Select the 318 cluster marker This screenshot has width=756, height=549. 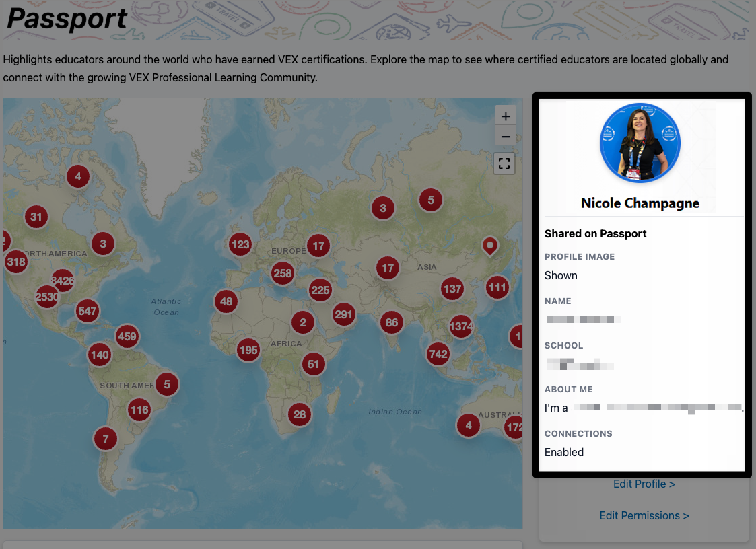point(16,262)
